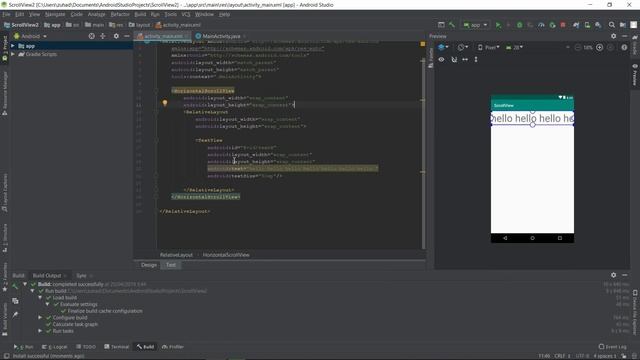Open the AVD Manager device icon

(x=587, y=25)
